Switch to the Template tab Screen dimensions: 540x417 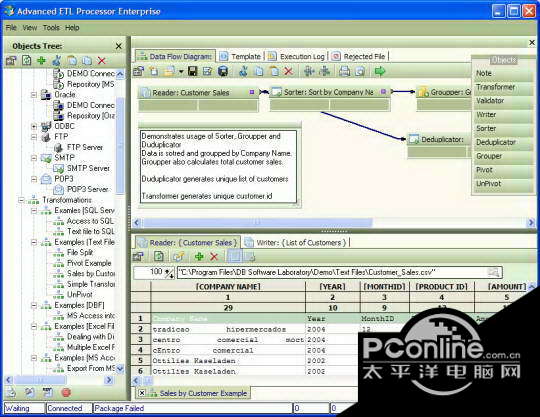240,56
